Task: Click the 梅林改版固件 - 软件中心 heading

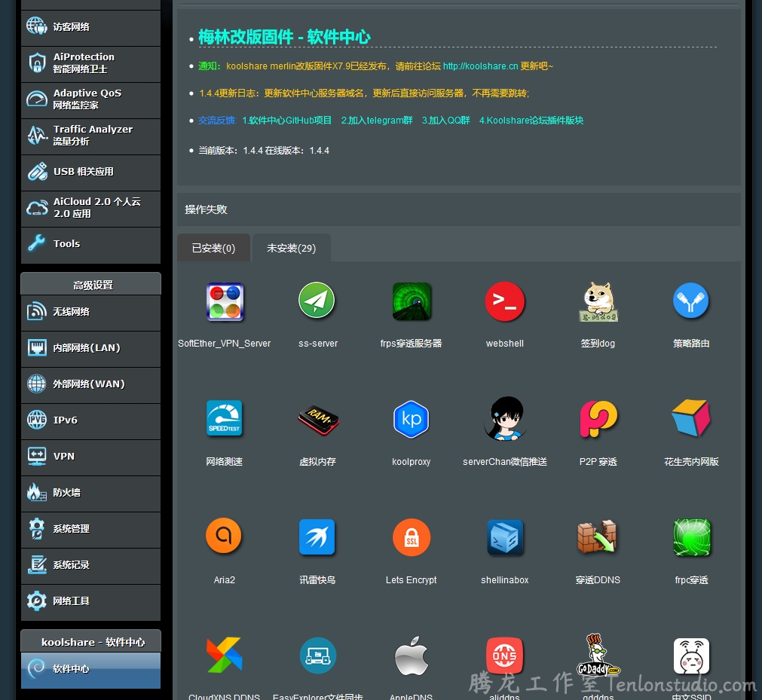Action: tap(284, 37)
